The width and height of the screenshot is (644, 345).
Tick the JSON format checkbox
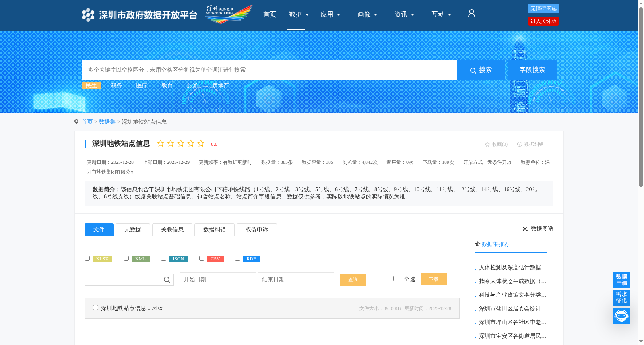tap(163, 258)
